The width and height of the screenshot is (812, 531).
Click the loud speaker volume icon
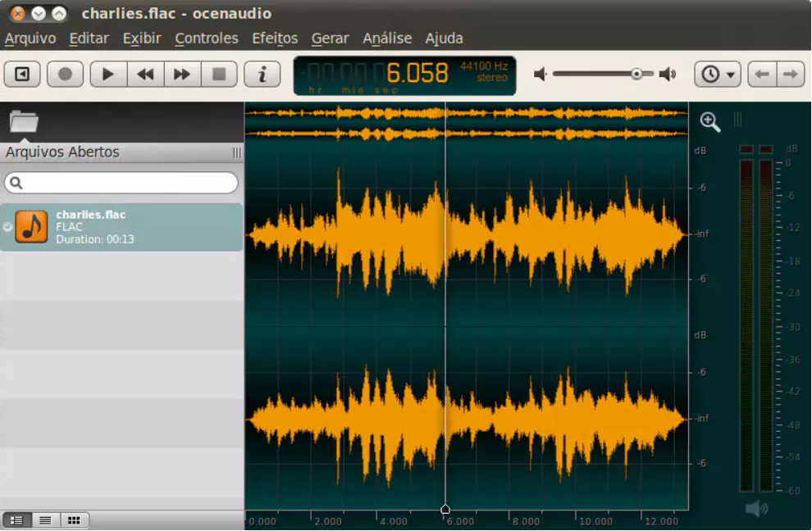(x=668, y=74)
